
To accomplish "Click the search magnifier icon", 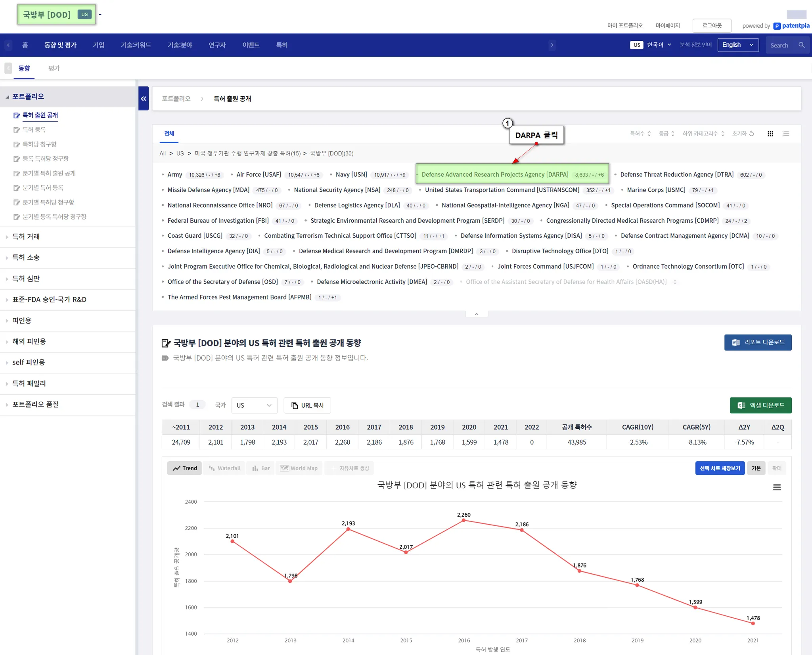I will [801, 45].
